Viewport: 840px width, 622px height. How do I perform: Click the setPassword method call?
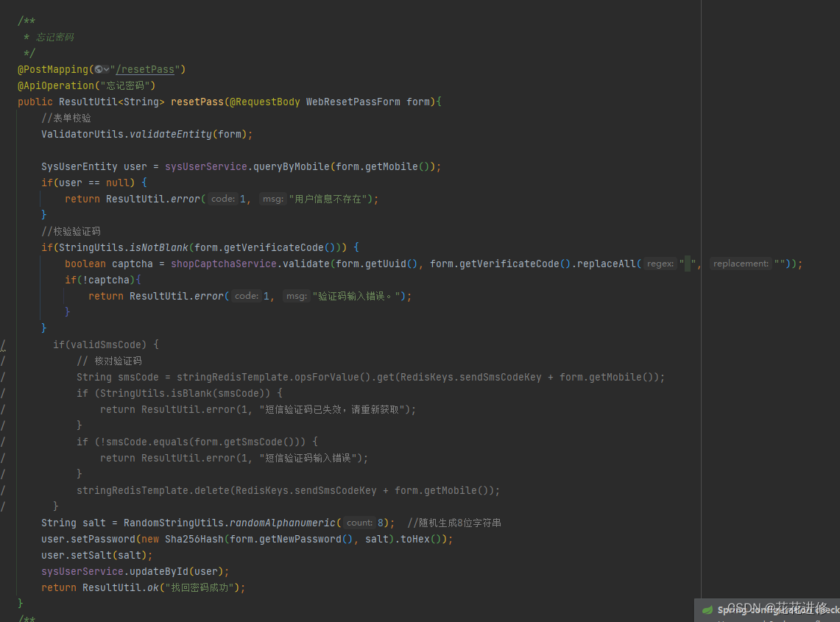(103, 540)
